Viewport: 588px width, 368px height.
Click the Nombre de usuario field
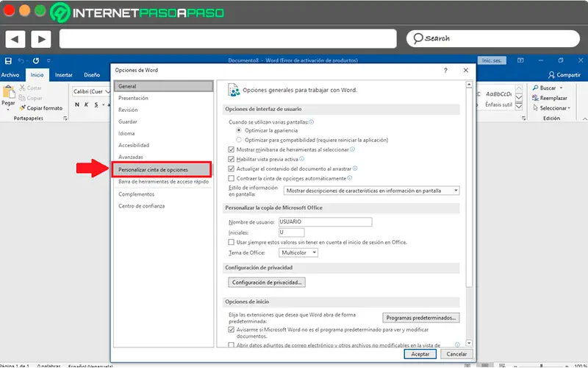[x=325, y=222]
